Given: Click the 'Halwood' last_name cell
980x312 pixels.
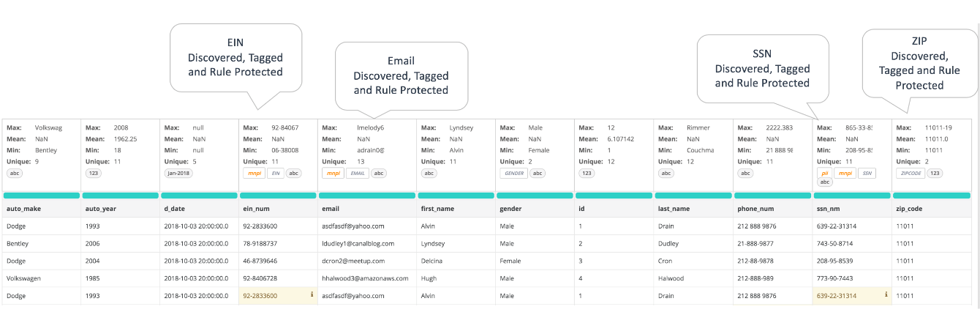Looking at the screenshot, I should tap(671, 278).
